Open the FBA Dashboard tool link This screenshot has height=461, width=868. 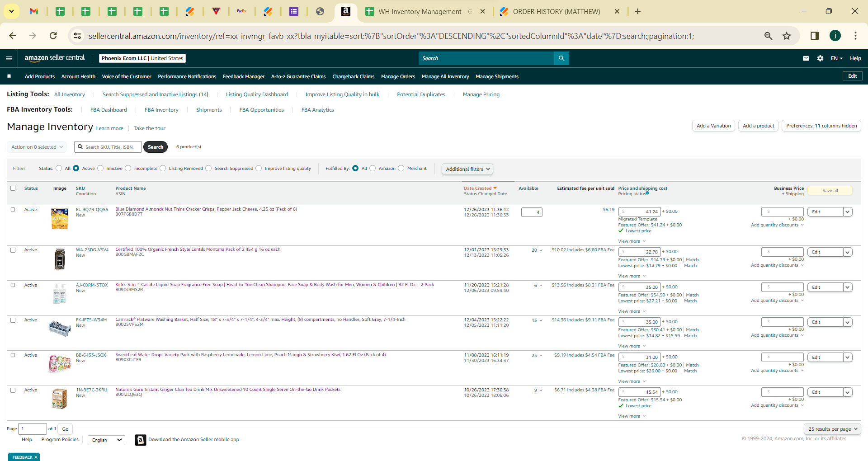108,110
